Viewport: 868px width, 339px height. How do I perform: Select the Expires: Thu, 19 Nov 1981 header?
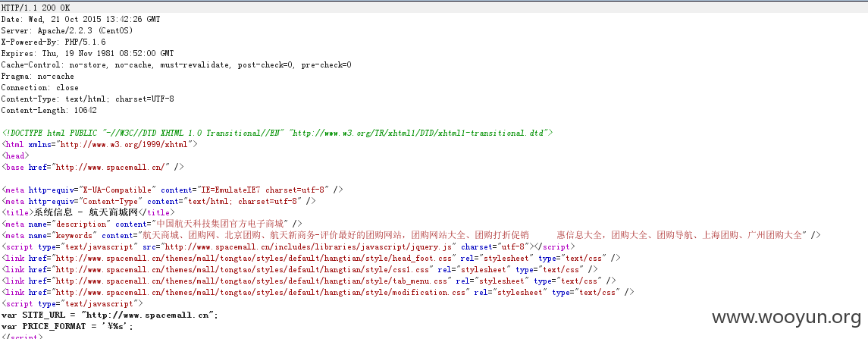pyautogui.click(x=87, y=54)
